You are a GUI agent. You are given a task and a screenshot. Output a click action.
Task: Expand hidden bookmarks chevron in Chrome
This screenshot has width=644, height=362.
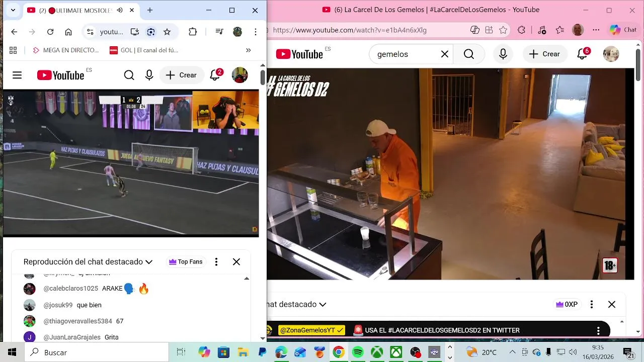coord(248,50)
